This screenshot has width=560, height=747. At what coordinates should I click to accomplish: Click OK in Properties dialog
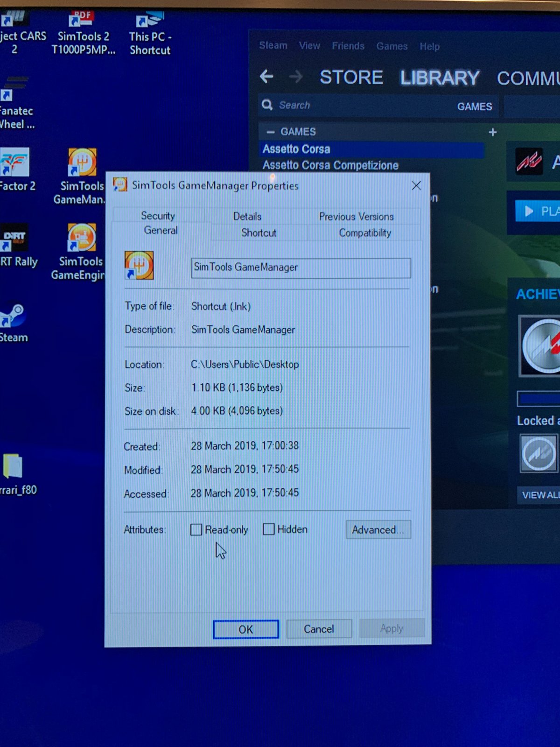[x=246, y=629]
